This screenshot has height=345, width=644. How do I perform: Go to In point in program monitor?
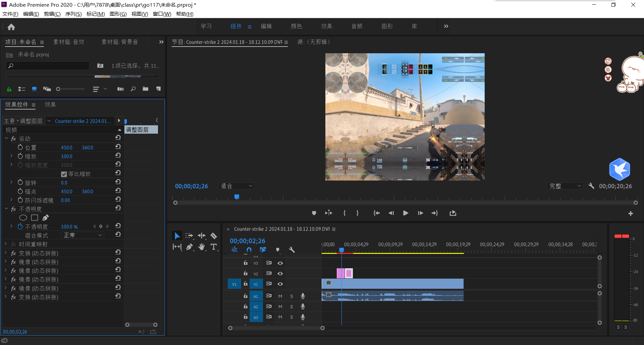click(377, 213)
